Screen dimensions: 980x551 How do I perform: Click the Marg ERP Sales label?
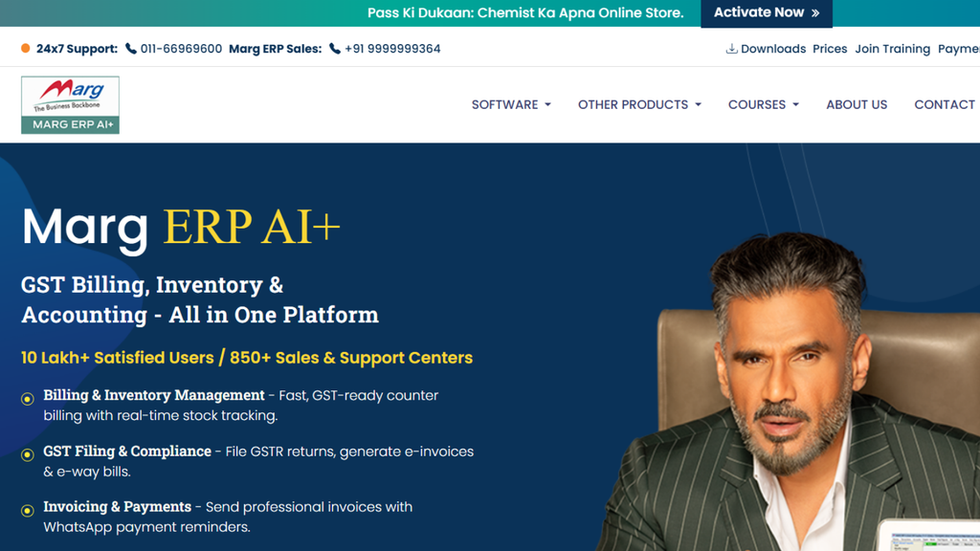pos(275,49)
